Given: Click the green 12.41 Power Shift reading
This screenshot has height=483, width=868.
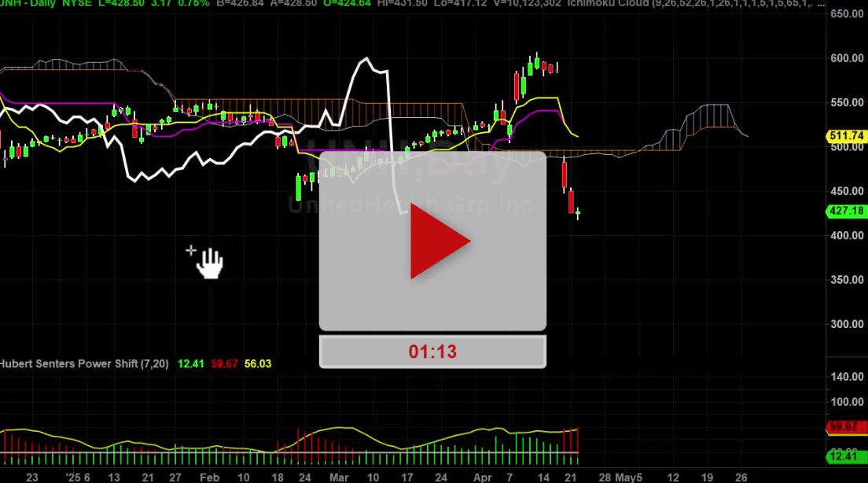Looking at the screenshot, I should (190, 364).
